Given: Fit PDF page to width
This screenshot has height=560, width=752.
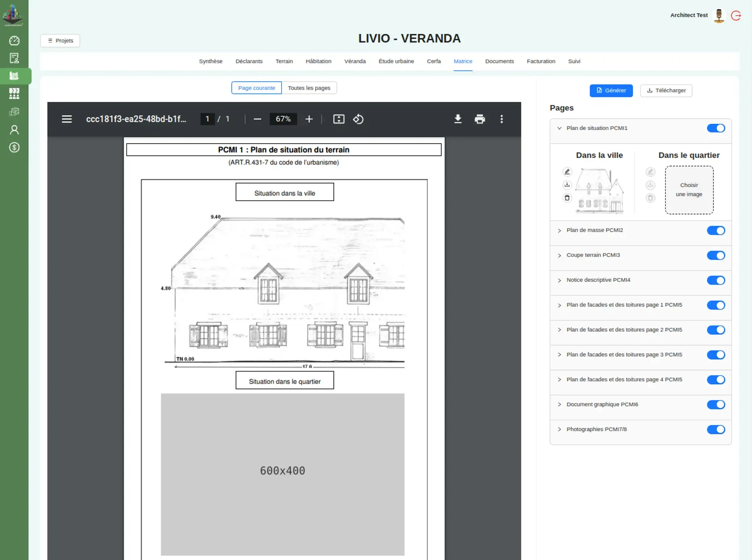Looking at the screenshot, I should point(339,119).
